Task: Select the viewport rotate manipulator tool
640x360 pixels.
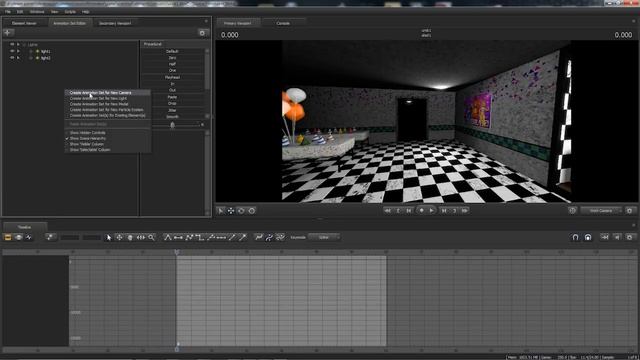Action: [241, 211]
